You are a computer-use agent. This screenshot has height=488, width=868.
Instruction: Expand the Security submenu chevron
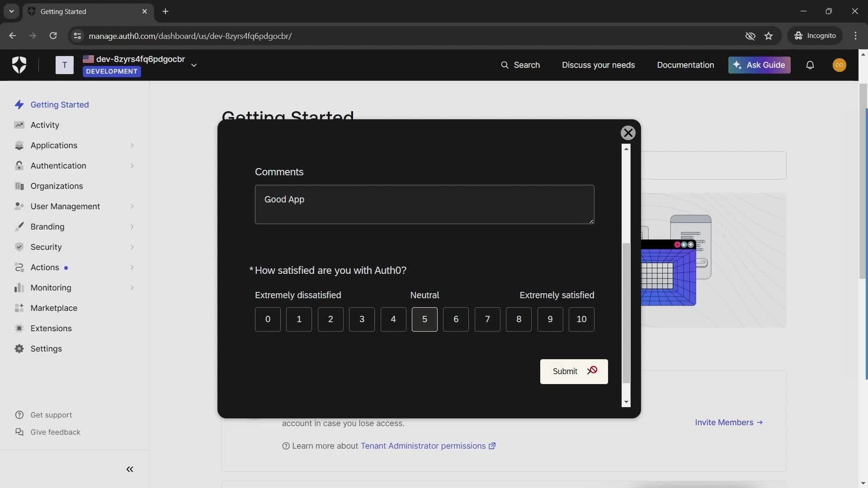(x=132, y=247)
